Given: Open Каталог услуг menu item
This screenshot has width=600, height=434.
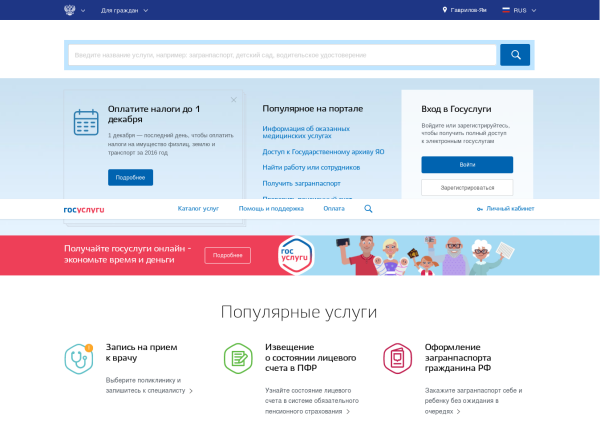Looking at the screenshot, I should 198,209.
